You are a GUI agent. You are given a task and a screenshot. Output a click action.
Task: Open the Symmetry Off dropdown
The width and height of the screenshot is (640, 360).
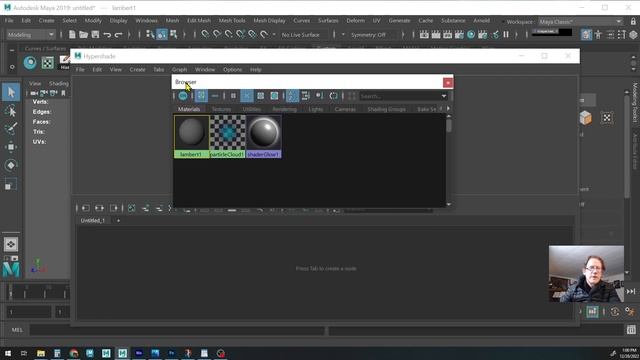point(368,35)
